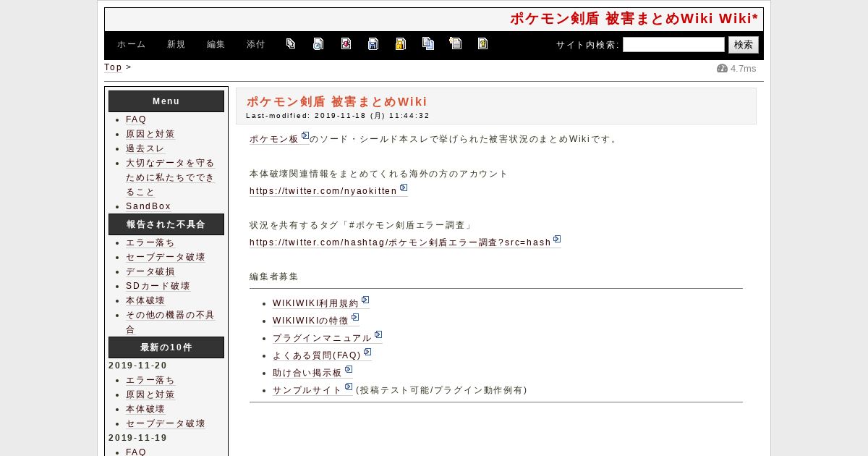Open プラグインマニュアル link
868x456 pixels.
pos(322,338)
